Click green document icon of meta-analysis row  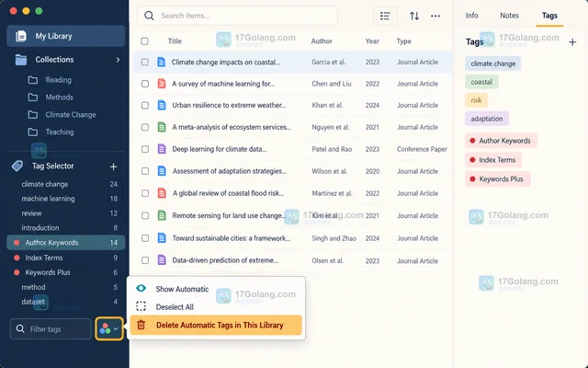(x=162, y=127)
